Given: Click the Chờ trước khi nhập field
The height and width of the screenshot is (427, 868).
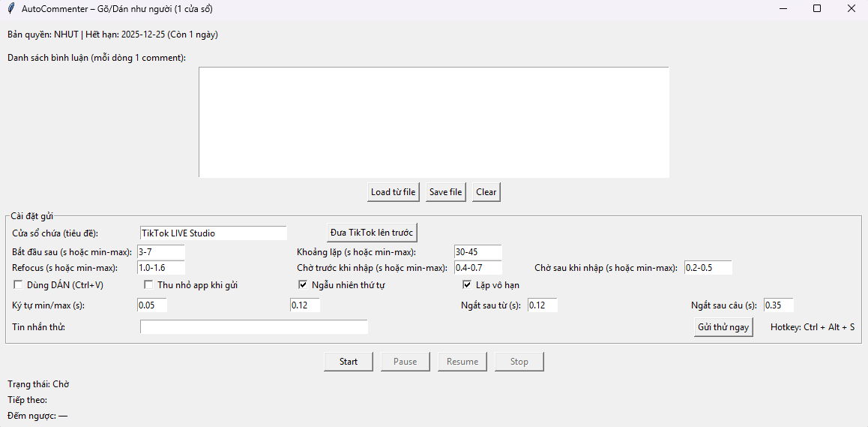Looking at the screenshot, I should click(x=477, y=268).
